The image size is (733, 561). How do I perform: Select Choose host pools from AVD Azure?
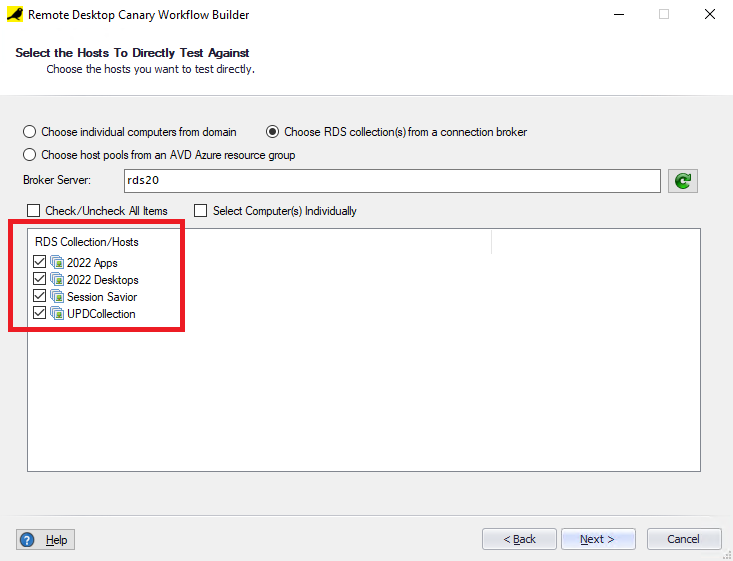[x=29, y=155]
